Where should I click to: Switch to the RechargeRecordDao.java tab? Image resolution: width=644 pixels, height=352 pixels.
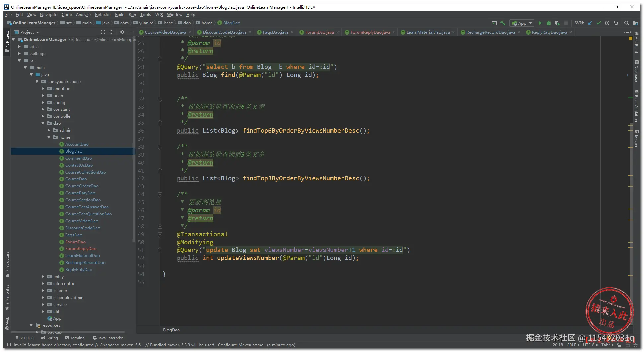pos(490,32)
